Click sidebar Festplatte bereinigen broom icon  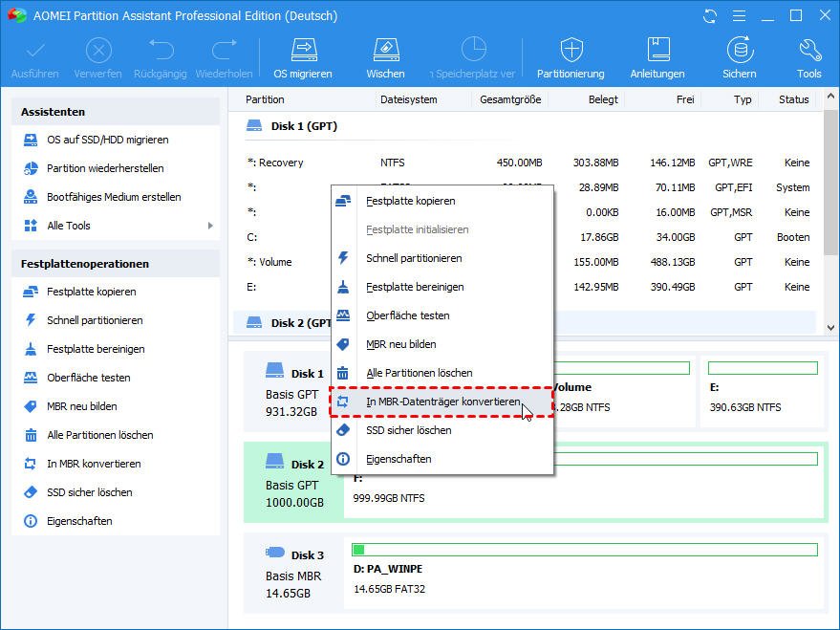31,349
